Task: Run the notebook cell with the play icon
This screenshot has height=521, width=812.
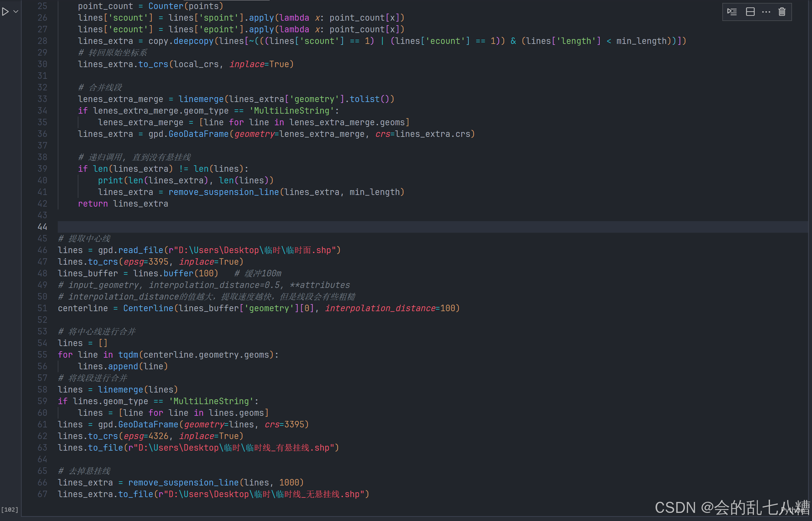Action: tap(5, 12)
